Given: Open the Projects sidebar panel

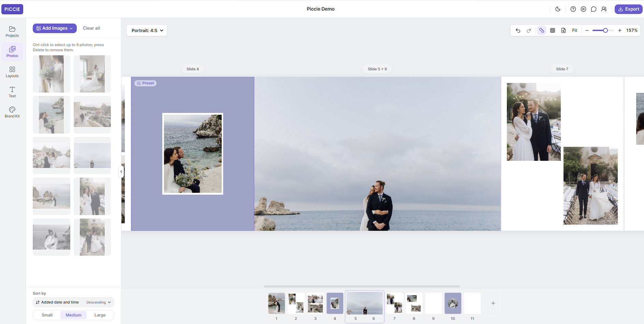Looking at the screenshot, I should pyautogui.click(x=12, y=32).
